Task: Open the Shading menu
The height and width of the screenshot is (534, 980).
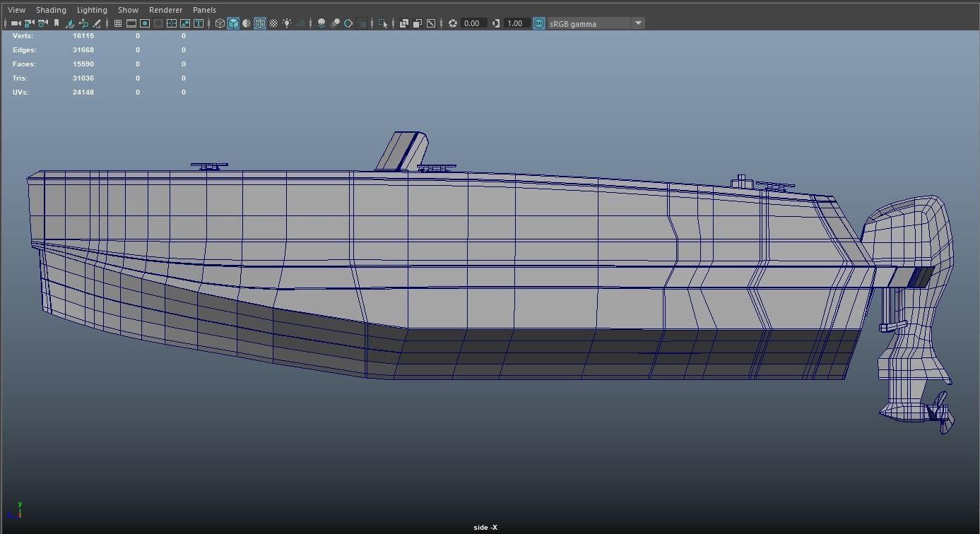Action: coord(51,10)
